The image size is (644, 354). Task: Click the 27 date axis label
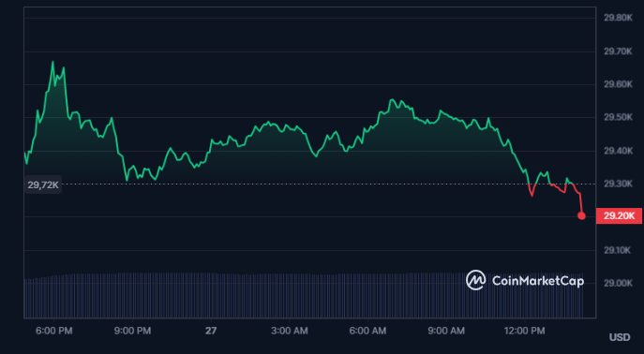[x=211, y=331]
